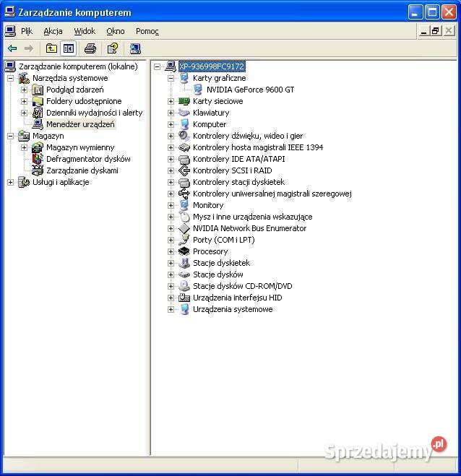Open the Akcja menu
The width and height of the screenshot is (461, 476).
[53, 31]
